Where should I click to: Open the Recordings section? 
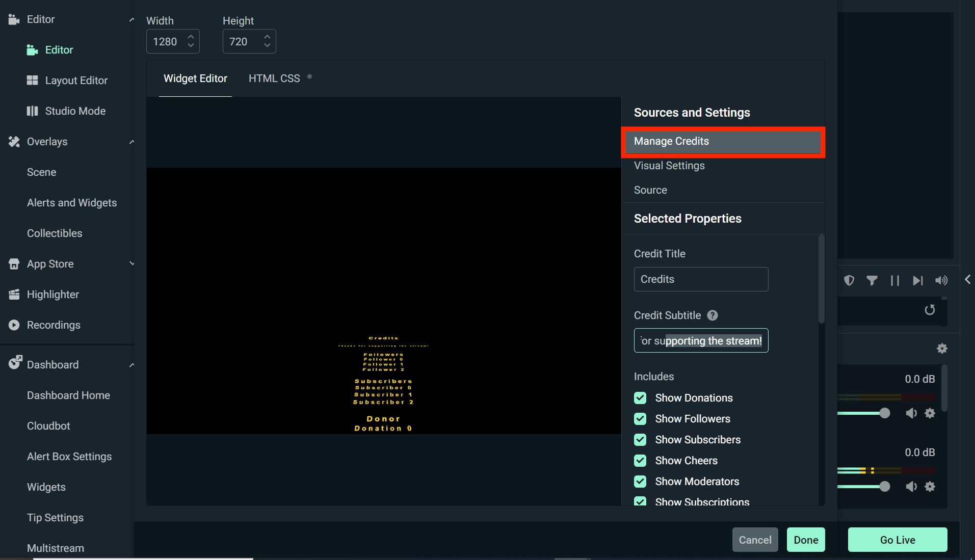[54, 325]
